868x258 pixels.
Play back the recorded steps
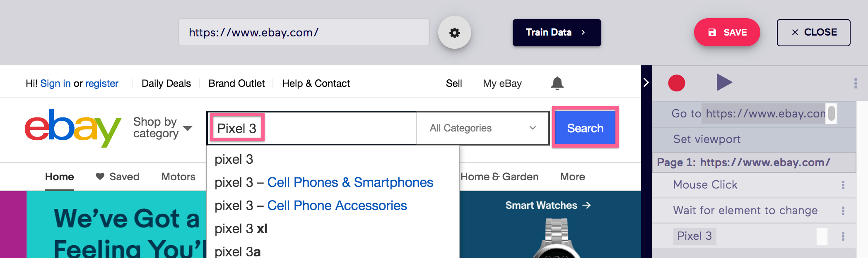[x=723, y=82]
